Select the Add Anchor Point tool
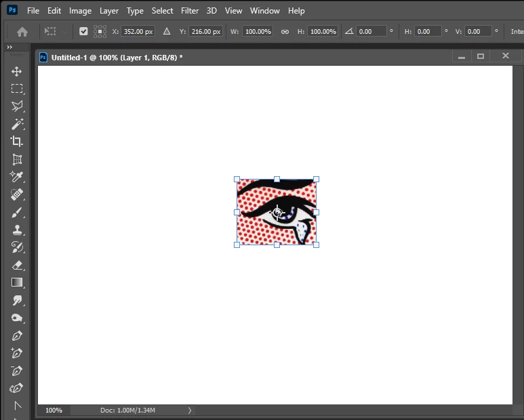The image size is (524, 420). (17, 353)
